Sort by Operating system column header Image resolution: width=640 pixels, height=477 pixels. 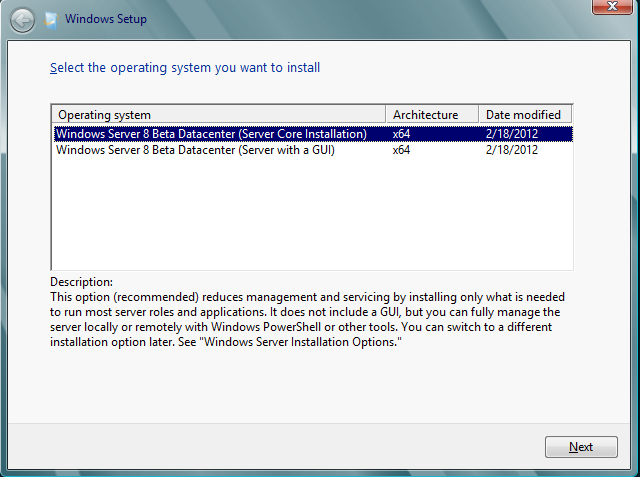[x=219, y=115]
